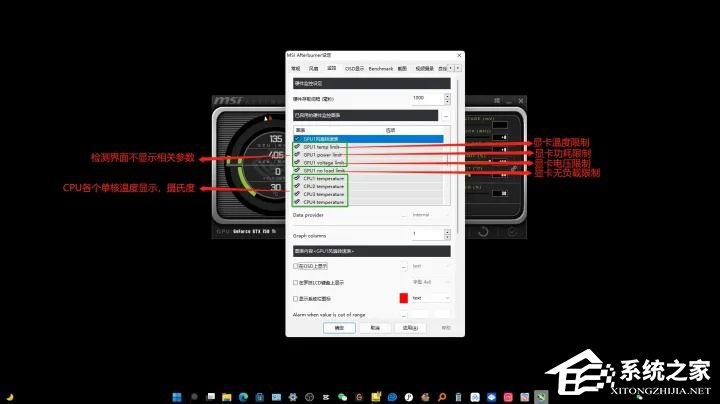Increase the Graph columns spinner
The height and width of the screenshot is (404, 720).
[x=447, y=232]
